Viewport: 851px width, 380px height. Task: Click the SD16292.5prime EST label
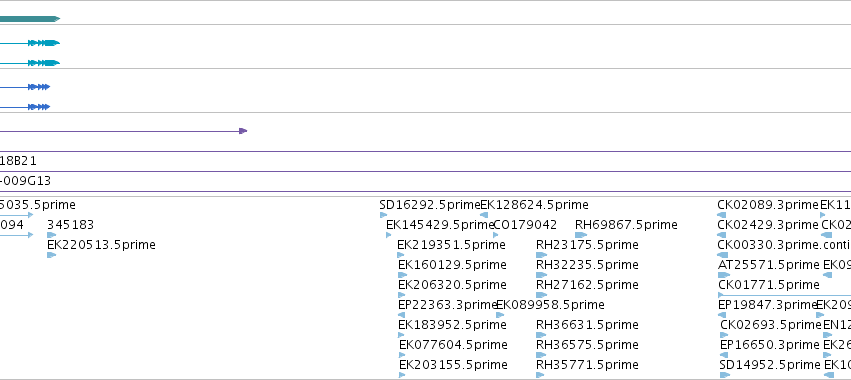[x=430, y=205]
